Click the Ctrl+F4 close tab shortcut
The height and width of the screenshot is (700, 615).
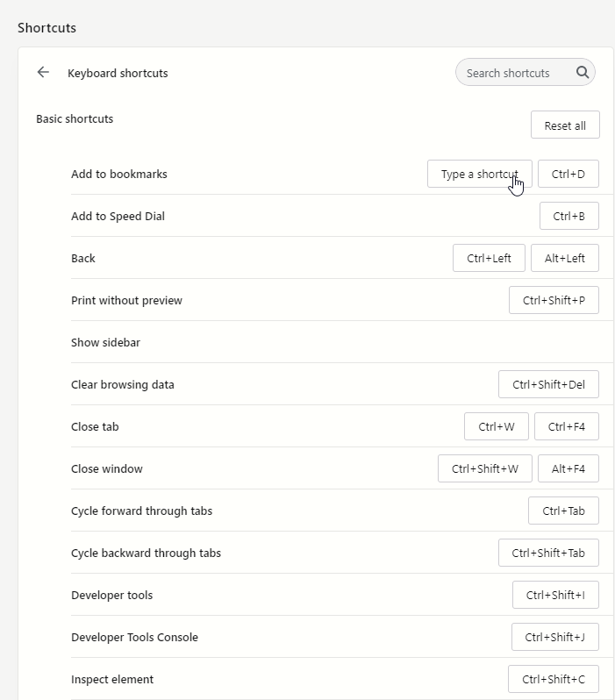tap(567, 426)
